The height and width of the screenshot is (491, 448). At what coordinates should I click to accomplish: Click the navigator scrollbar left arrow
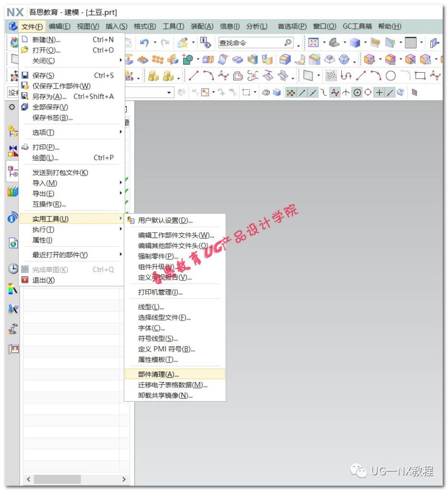point(28,479)
